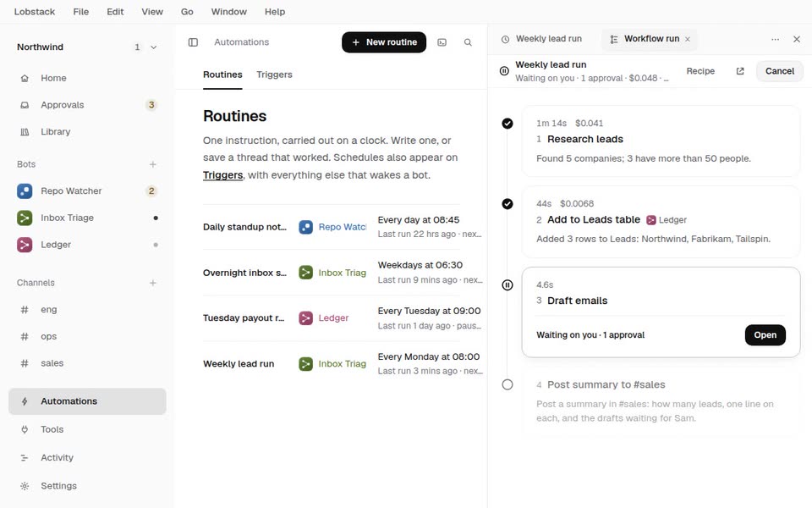Open Automations in the sidebar
This screenshot has width=812, height=508.
87,401
